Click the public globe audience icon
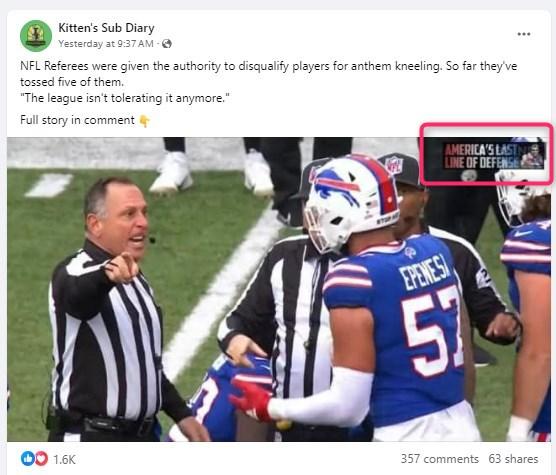Screen dimensions: 556x475 (x=167, y=44)
